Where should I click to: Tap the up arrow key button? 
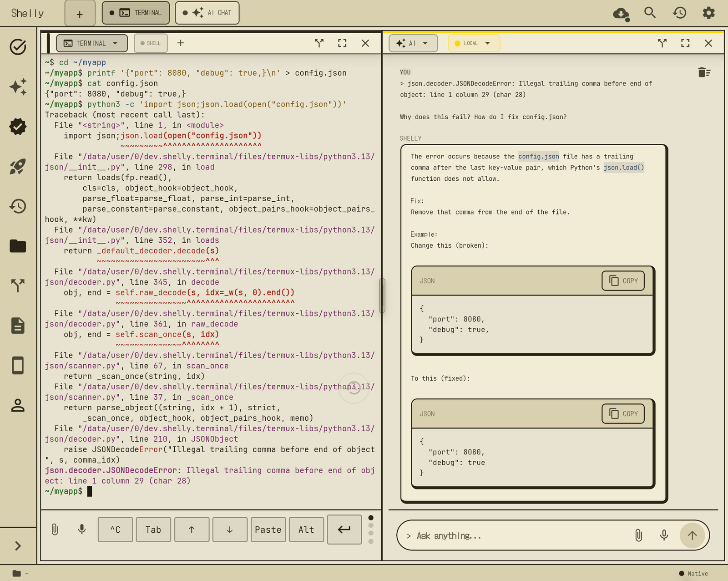pyautogui.click(x=192, y=530)
